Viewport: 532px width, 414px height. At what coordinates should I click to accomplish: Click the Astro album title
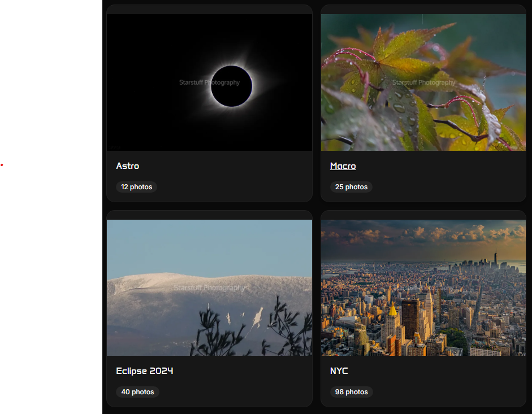point(128,165)
